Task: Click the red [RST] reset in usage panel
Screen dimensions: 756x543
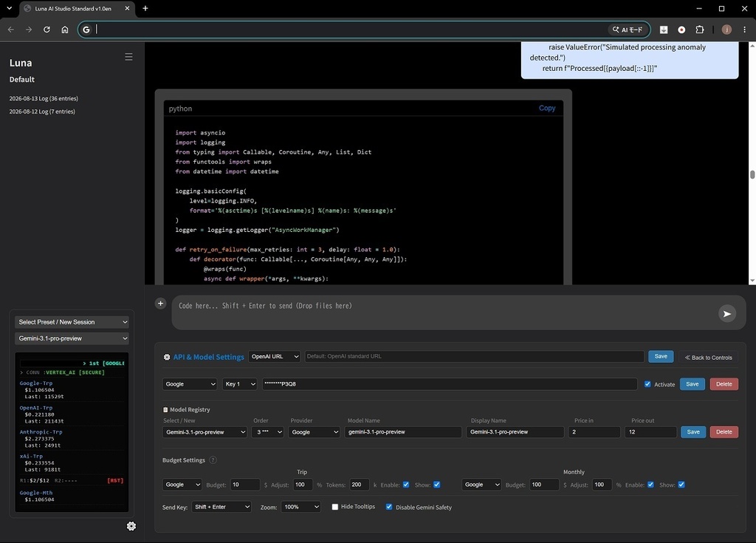Action: coord(115,480)
